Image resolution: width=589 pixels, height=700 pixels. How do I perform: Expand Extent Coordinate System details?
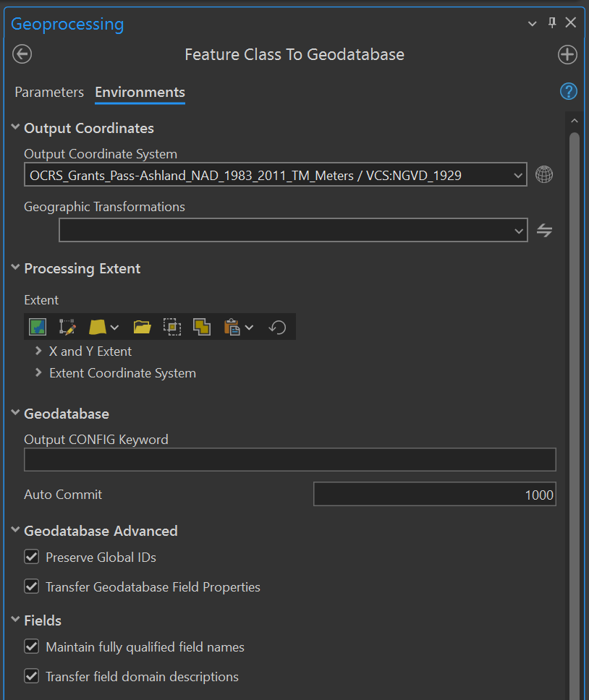38,373
